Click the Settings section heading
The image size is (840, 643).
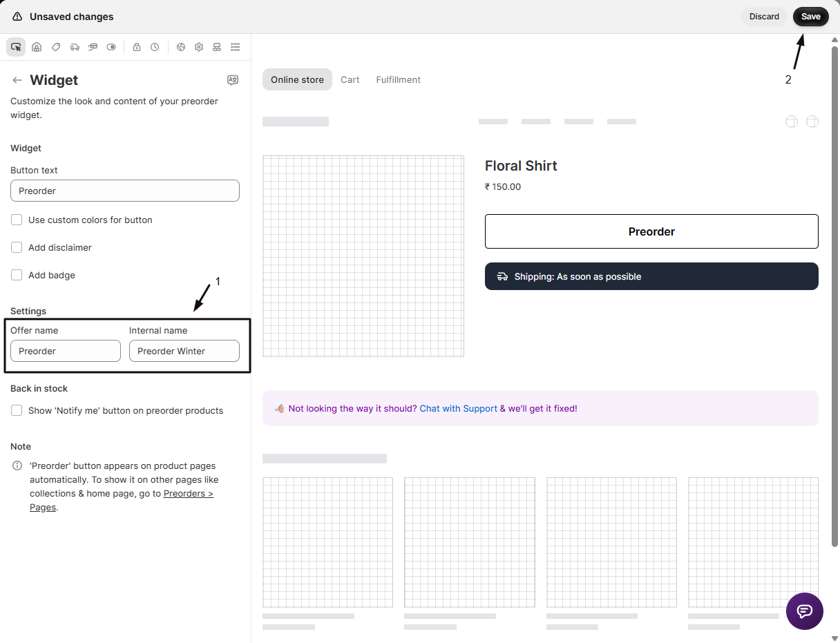[28, 311]
